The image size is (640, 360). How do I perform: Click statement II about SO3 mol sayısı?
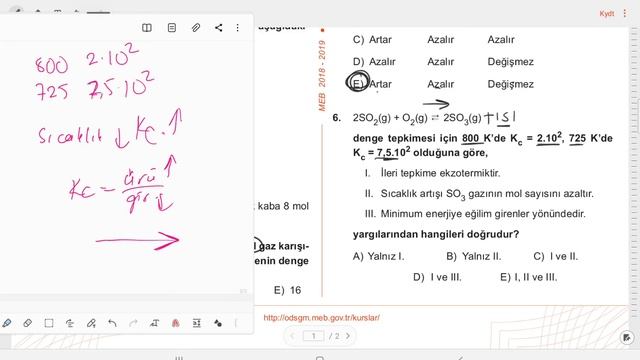coord(479,194)
